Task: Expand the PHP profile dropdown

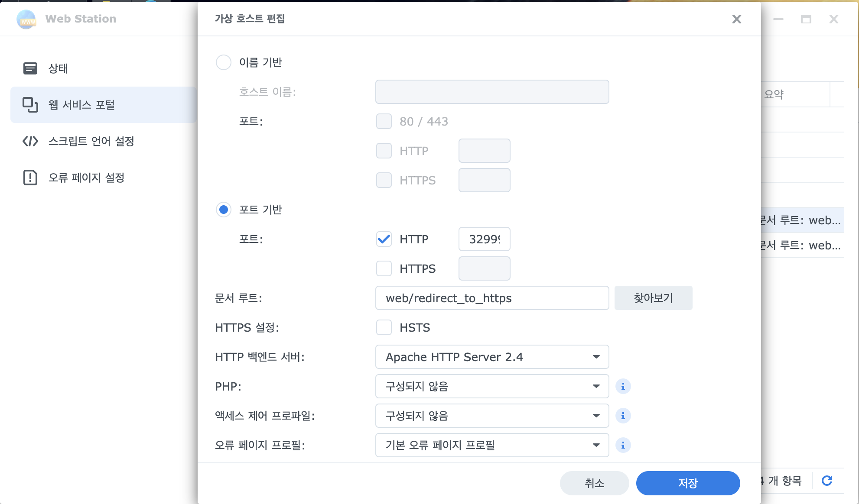Action: click(x=492, y=386)
